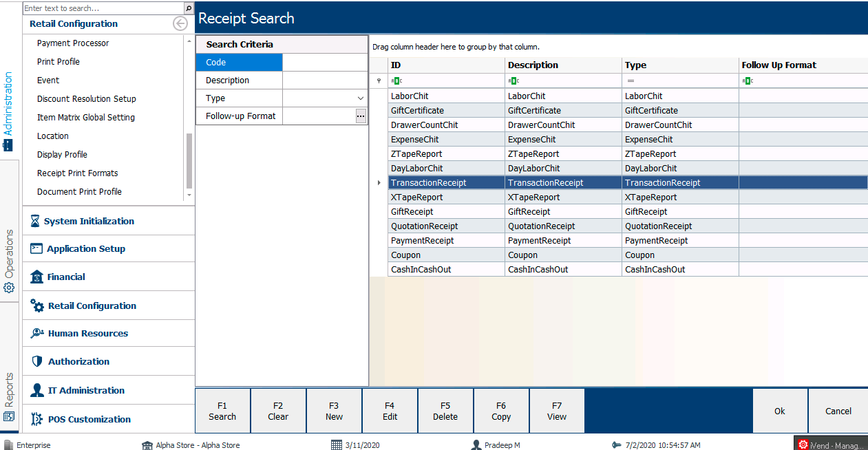
Task: Expand the Application Setup section
Action: [x=109, y=248]
